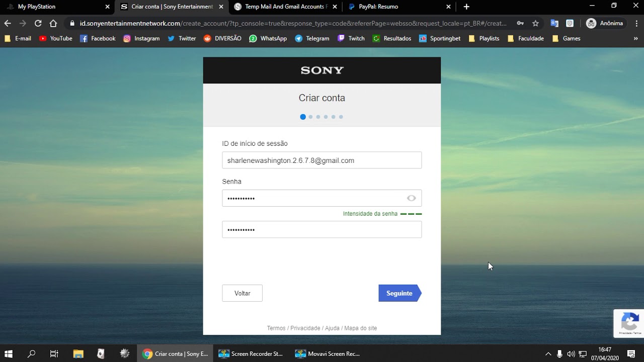Open saved passwords key icon

(520, 23)
